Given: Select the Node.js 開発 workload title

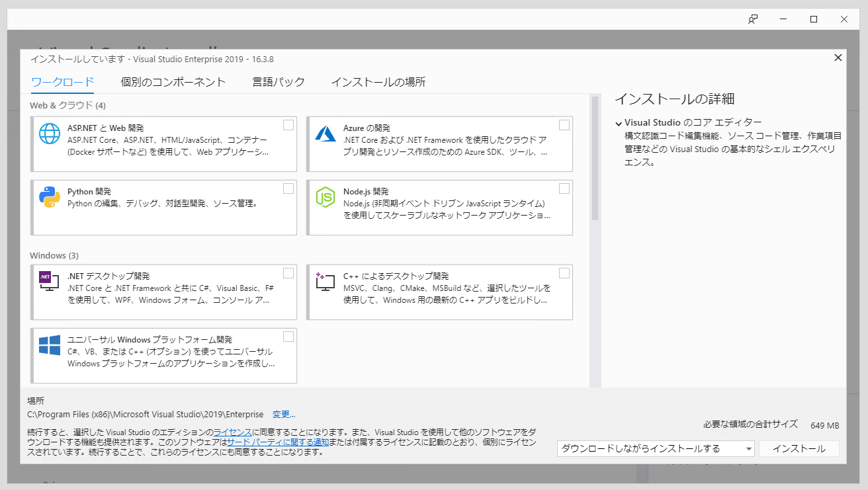Looking at the screenshot, I should pos(366,192).
